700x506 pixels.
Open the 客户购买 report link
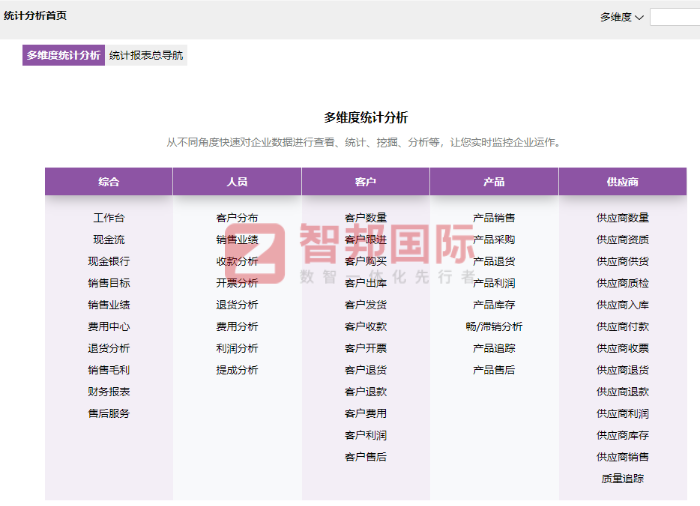click(366, 261)
